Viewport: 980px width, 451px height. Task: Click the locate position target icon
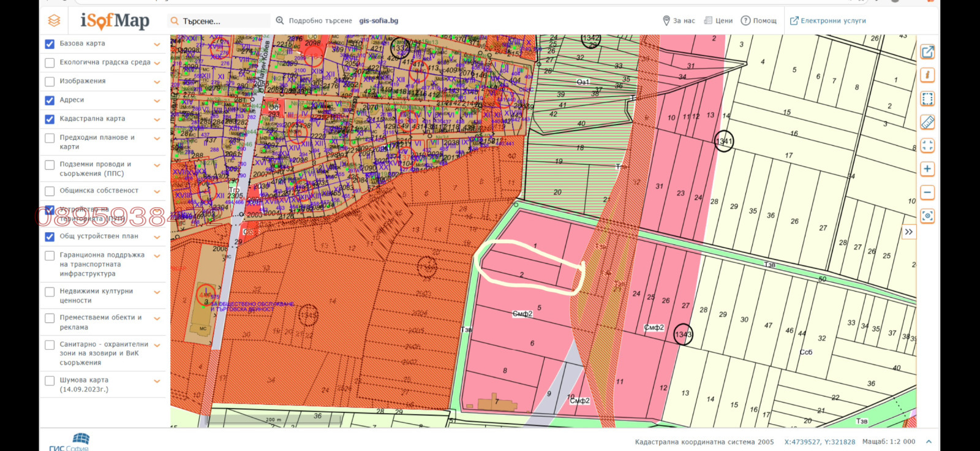point(927,216)
